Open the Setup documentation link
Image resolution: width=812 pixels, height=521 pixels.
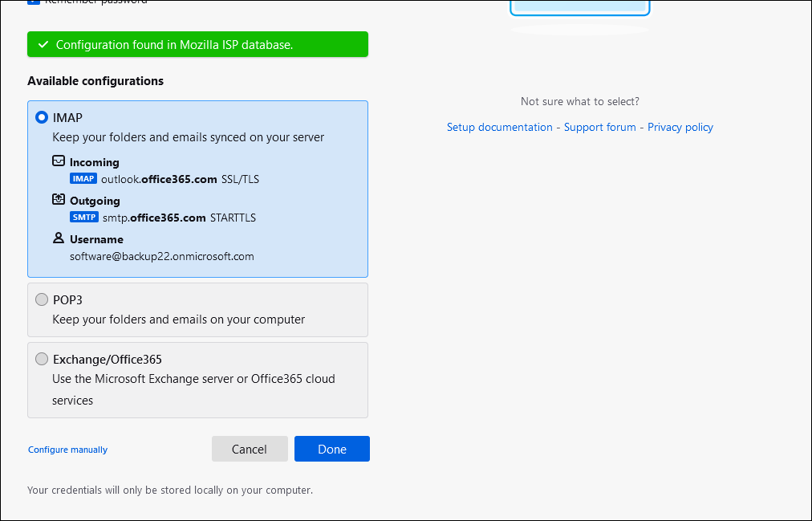pos(500,128)
